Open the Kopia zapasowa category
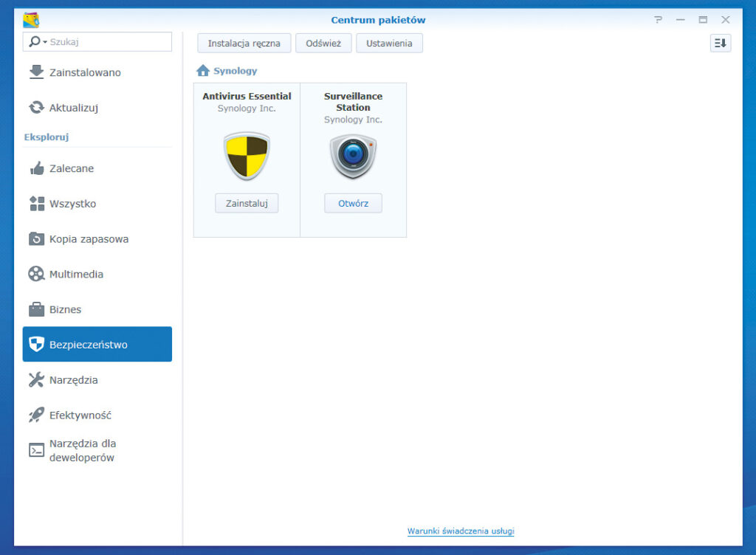The width and height of the screenshot is (756, 555). (x=89, y=239)
